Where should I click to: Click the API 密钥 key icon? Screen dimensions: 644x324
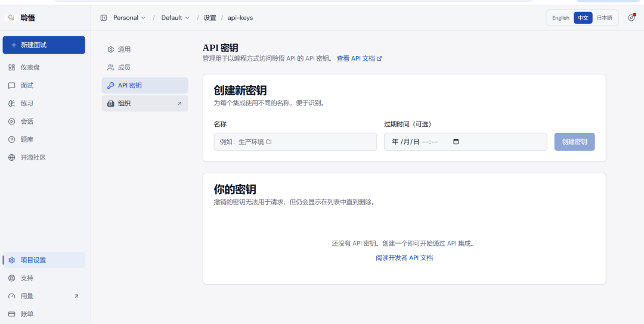(110, 86)
